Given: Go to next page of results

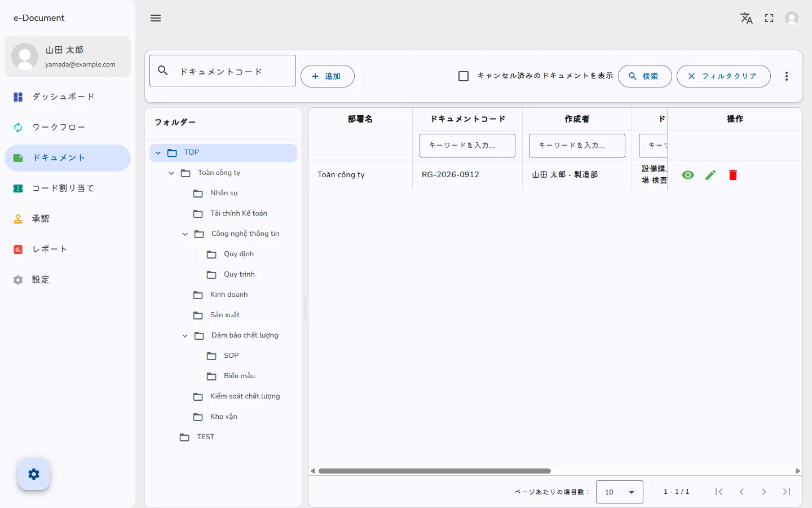Looking at the screenshot, I should click(764, 492).
